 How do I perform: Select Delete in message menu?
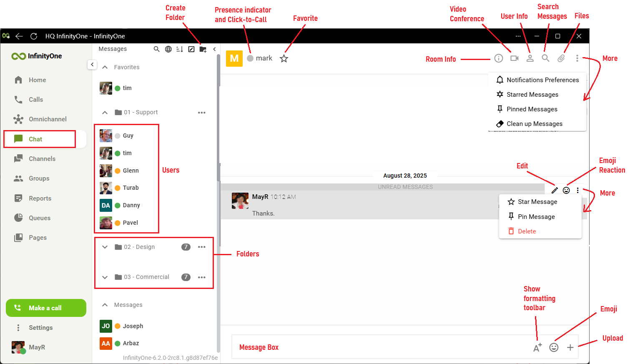click(540, 231)
